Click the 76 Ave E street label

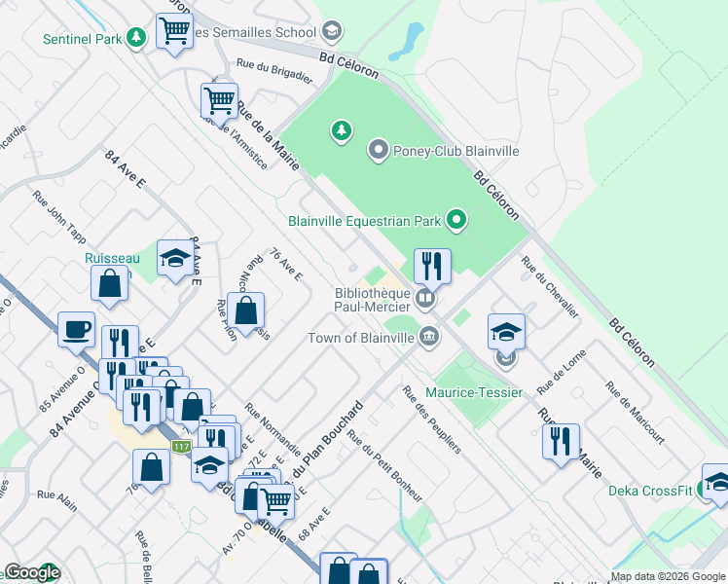(286, 265)
